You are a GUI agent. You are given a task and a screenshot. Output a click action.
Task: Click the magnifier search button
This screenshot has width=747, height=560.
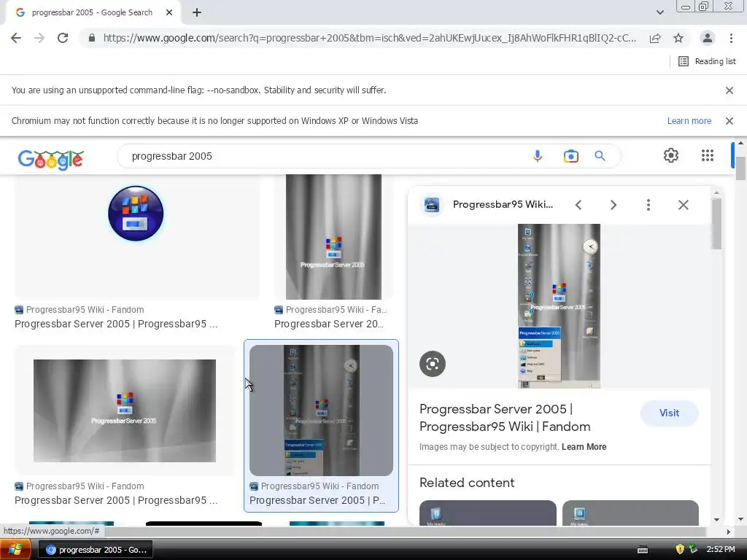(600, 156)
